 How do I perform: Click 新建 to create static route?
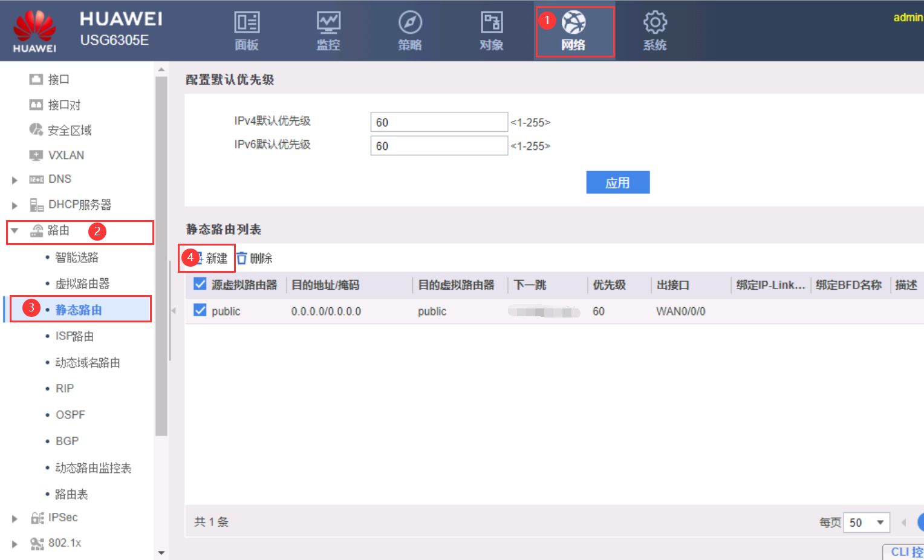[x=215, y=258]
